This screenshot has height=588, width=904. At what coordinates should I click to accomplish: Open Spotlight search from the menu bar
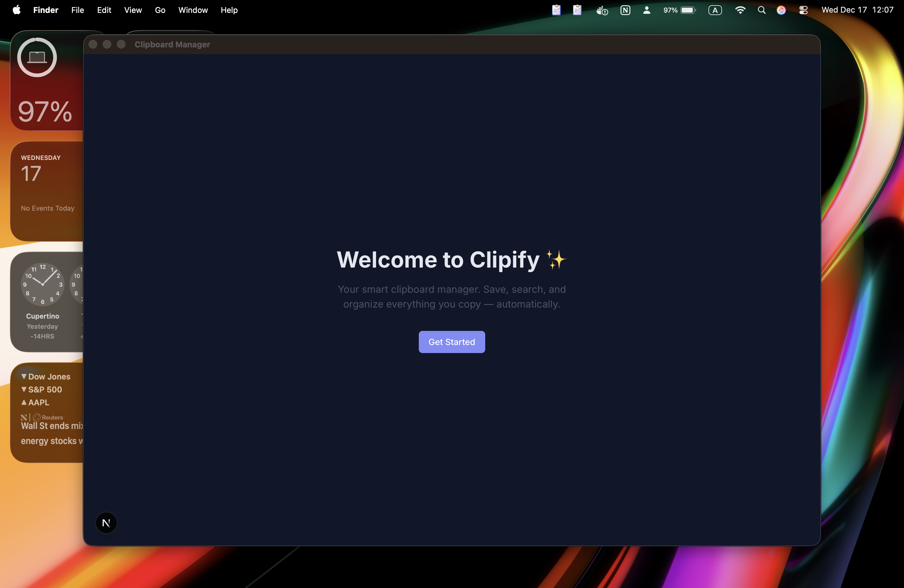click(x=762, y=10)
